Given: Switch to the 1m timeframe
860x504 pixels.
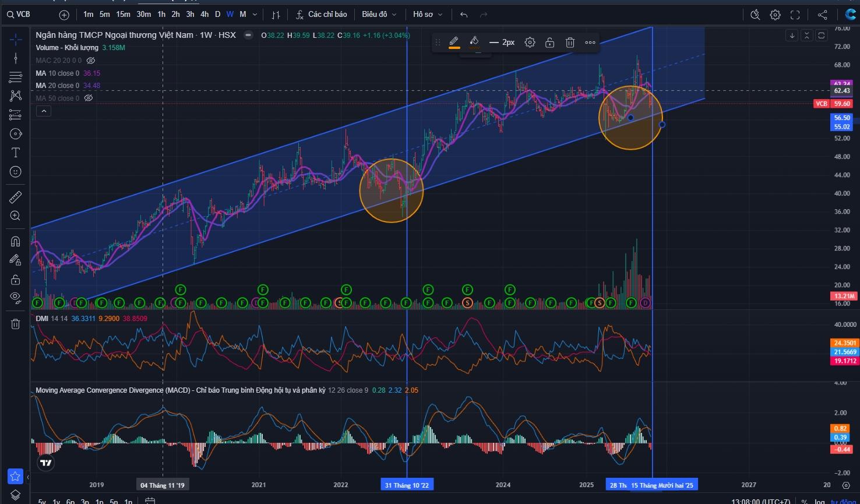Looking at the screenshot, I should click(88, 15).
